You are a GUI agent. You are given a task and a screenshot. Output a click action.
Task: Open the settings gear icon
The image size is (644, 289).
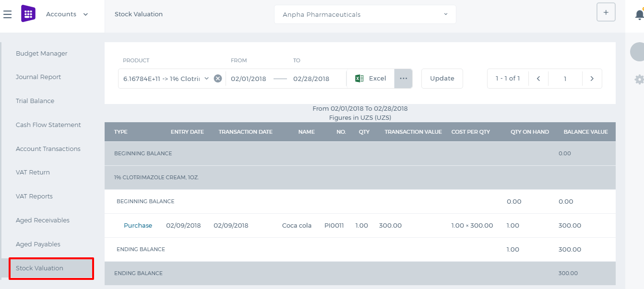click(x=639, y=80)
